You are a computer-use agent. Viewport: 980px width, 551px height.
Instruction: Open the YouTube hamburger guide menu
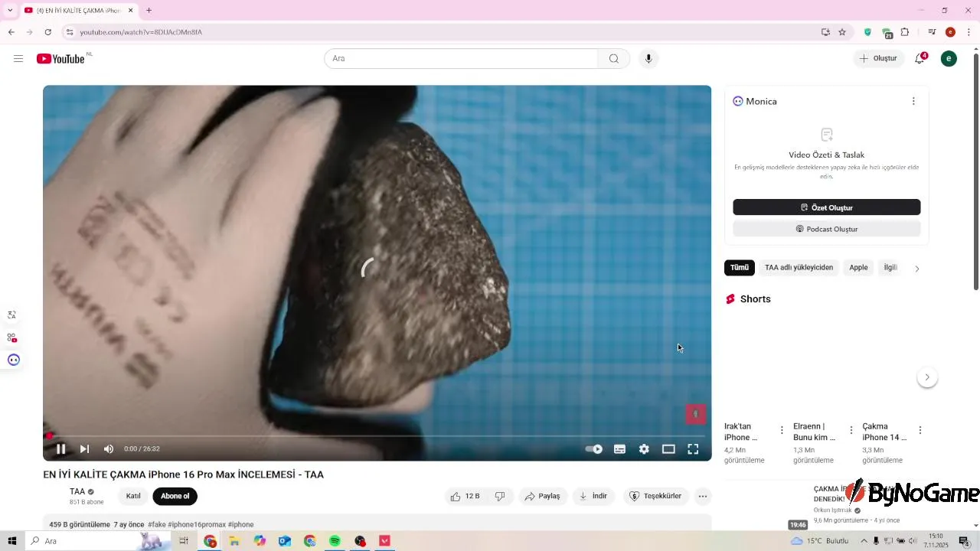click(x=18, y=59)
